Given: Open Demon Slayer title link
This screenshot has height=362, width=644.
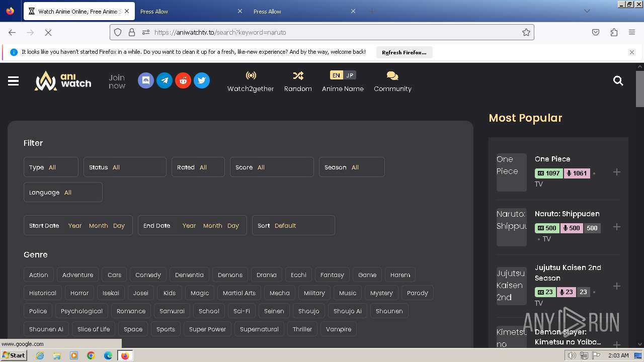Looking at the screenshot, I should pos(568,337).
